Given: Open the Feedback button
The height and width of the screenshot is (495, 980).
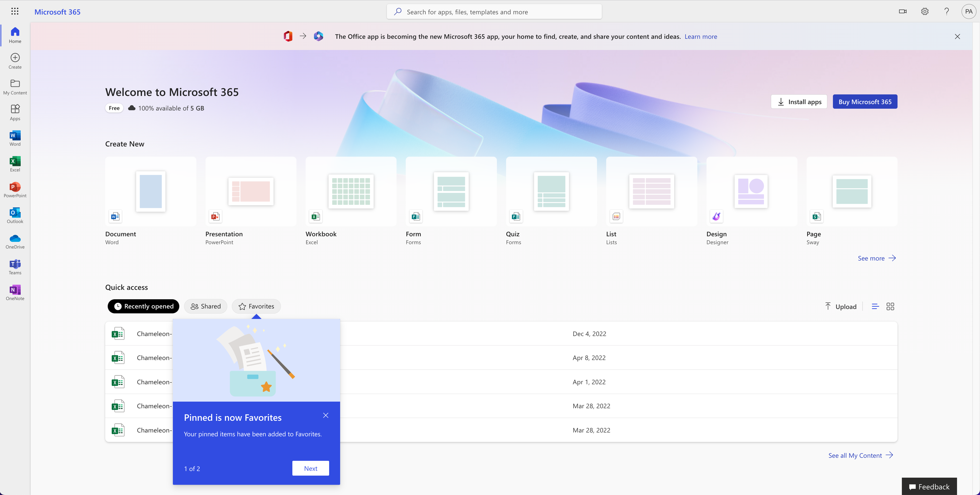Looking at the screenshot, I should tap(929, 487).
